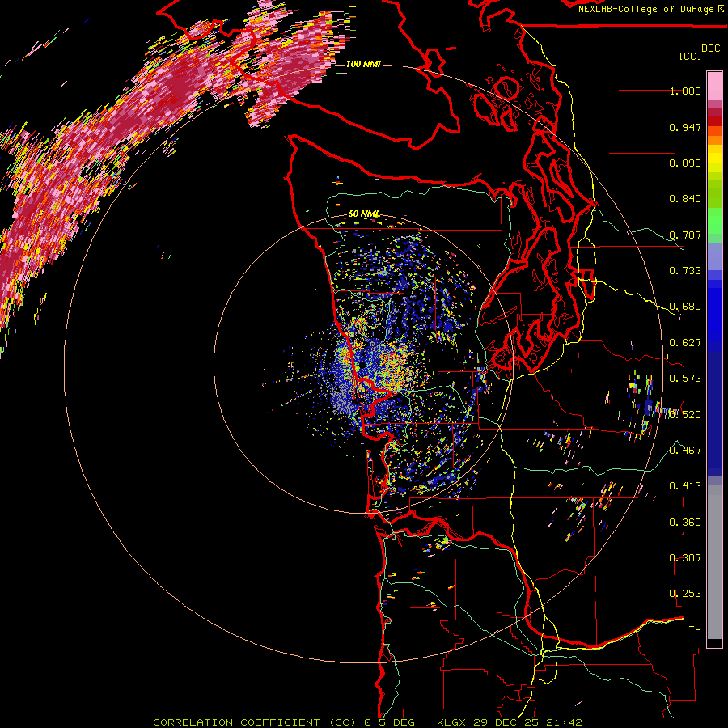Image resolution: width=728 pixels, height=728 pixels.
Task: Click the 0.5 DEG elevation text in the footer
Action: click(389, 722)
